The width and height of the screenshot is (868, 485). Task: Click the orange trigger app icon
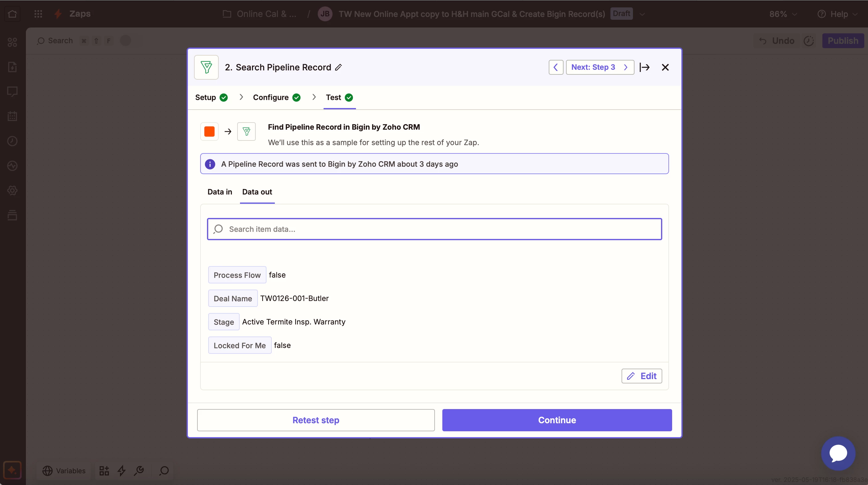(209, 131)
